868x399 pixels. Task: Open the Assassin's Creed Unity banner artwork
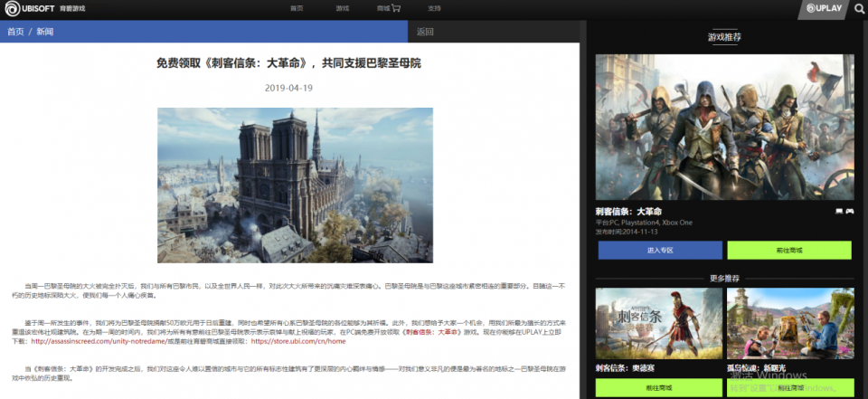point(724,127)
